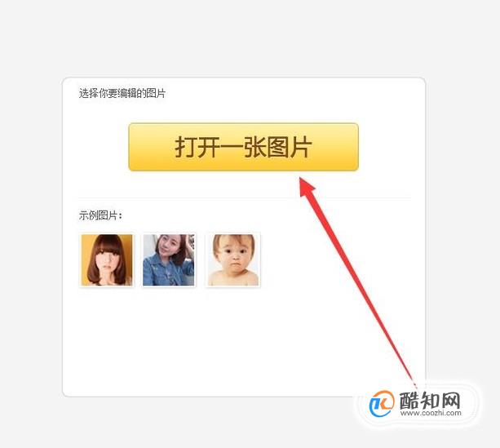Click the 酷知网 watermark text
Viewport: 500px width, 448px height.
(x=430, y=400)
